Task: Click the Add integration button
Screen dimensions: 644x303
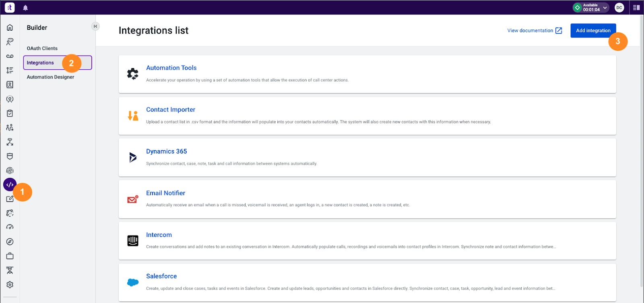Action: pyautogui.click(x=593, y=31)
